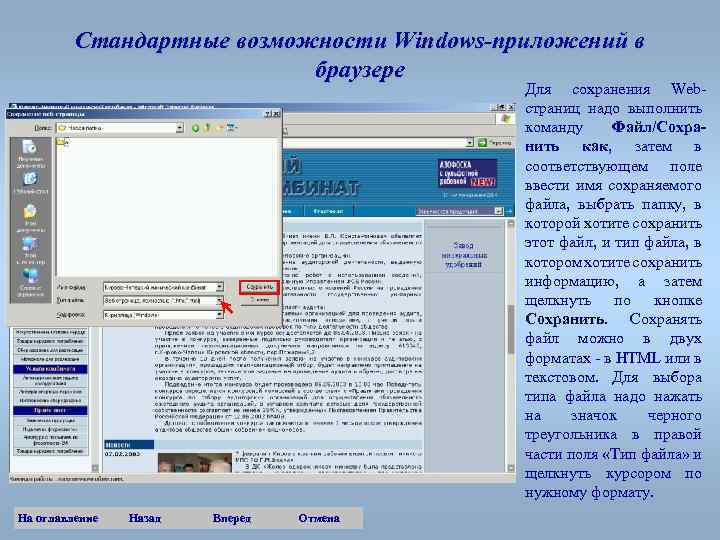720x540 pixels.
Task: Expand the Encoding dropdown arrow
Action: (219, 315)
